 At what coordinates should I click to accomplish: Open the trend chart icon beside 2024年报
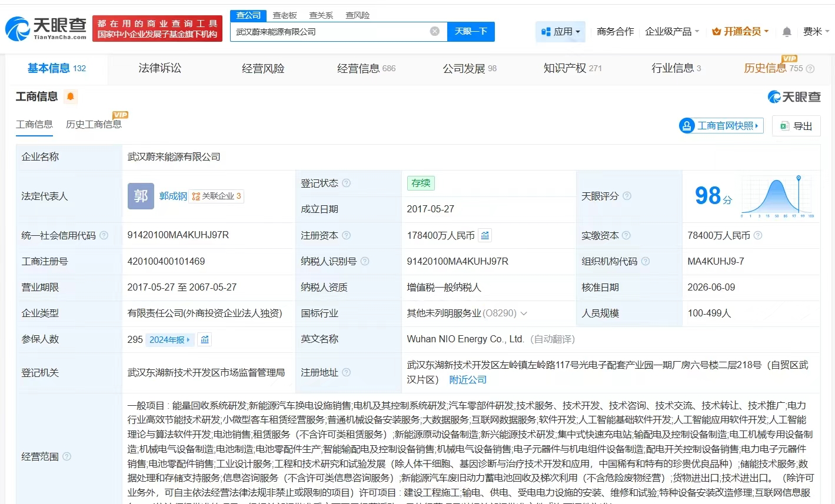click(x=205, y=339)
